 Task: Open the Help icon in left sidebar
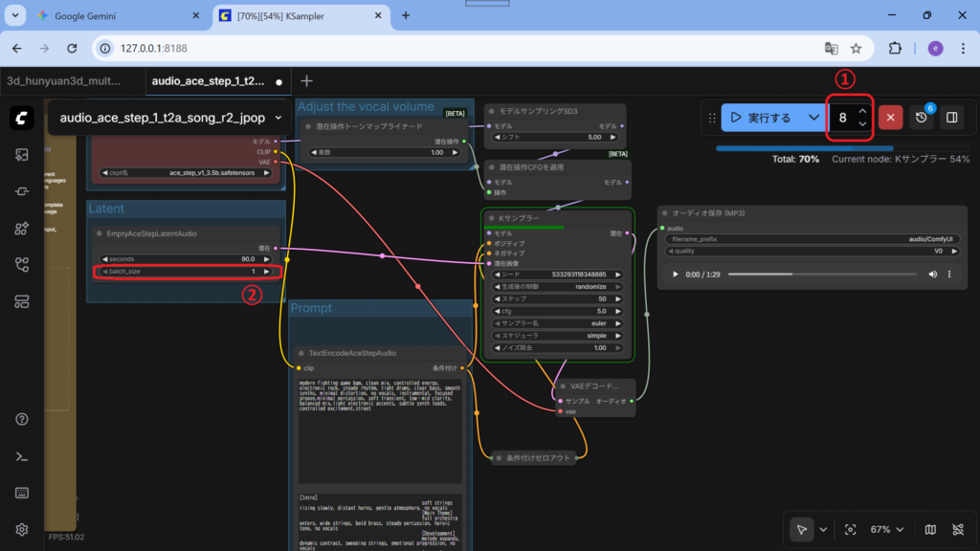coord(22,419)
